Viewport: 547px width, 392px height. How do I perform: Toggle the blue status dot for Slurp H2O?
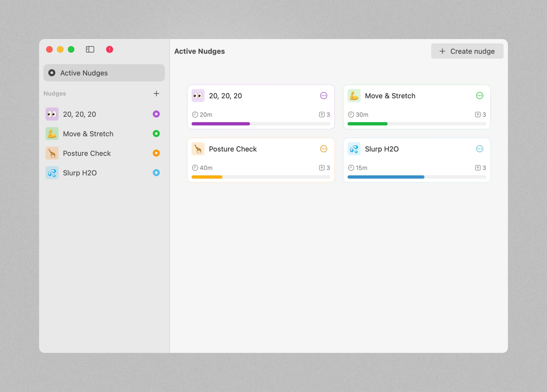pos(156,173)
